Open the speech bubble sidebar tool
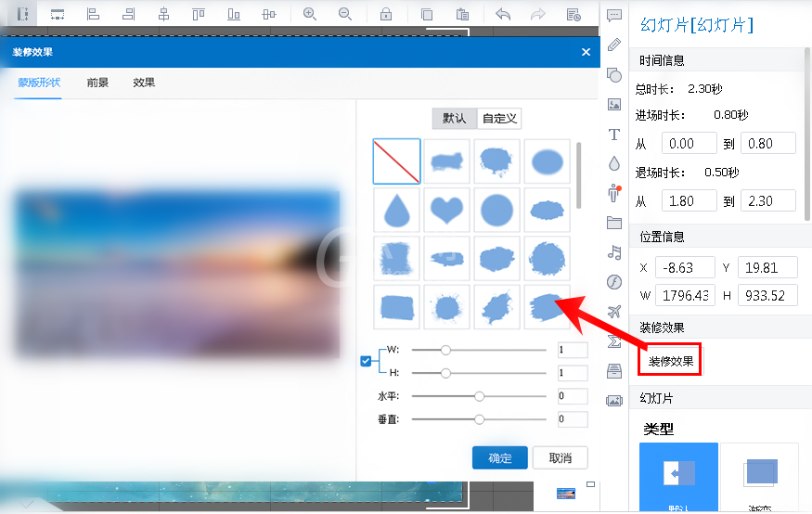Screen dimensions: 812x514 pyautogui.click(x=614, y=16)
